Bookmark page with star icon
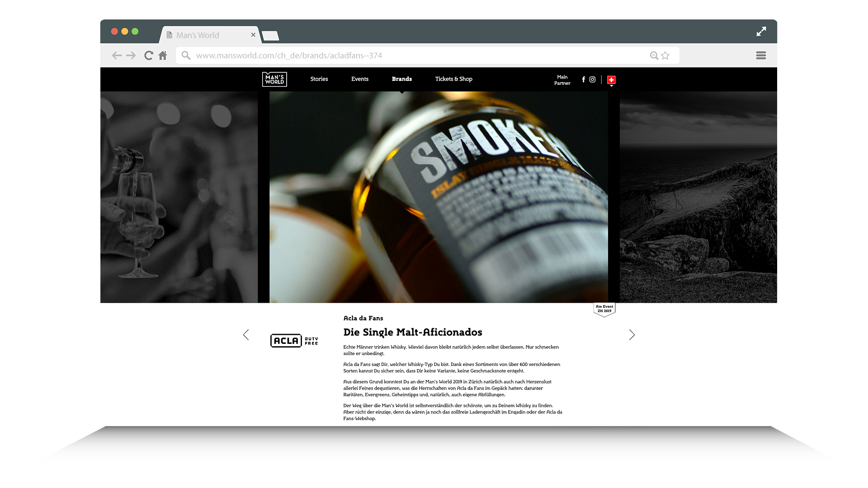Viewport: 868px width, 488px height. pos(665,56)
